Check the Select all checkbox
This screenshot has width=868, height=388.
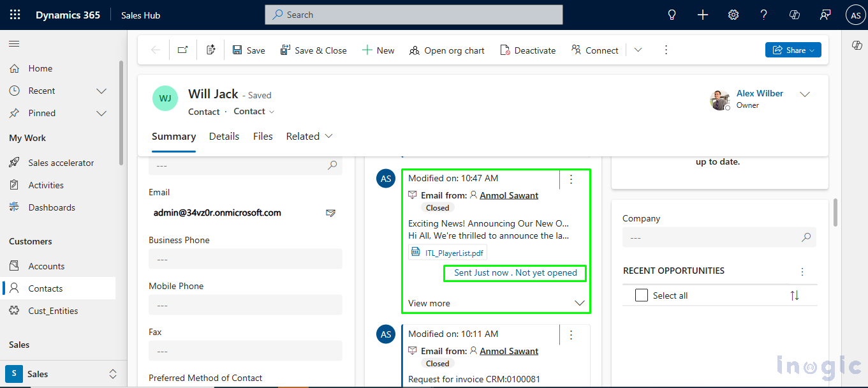[x=642, y=295]
